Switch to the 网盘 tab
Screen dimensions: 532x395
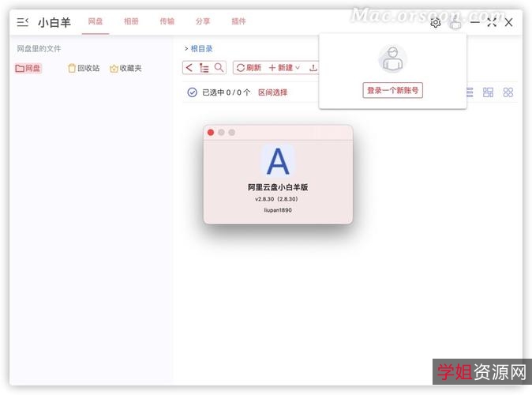point(96,21)
